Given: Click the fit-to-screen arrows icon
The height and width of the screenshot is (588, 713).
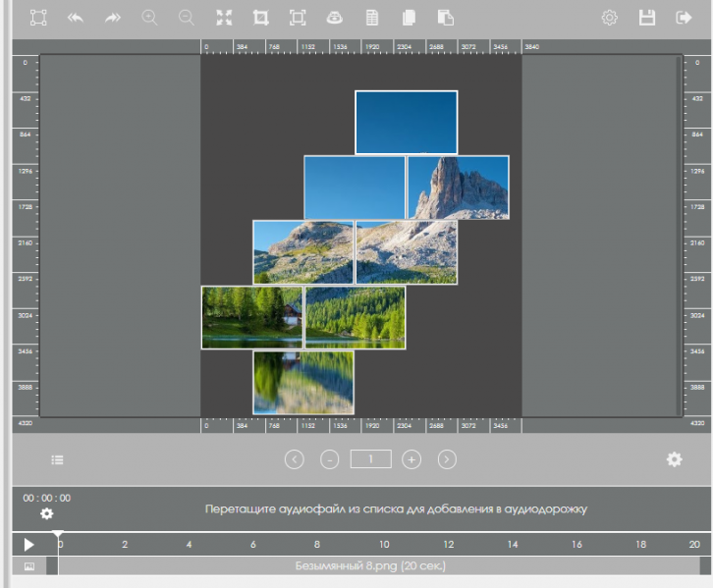Looking at the screenshot, I should pos(224,18).
